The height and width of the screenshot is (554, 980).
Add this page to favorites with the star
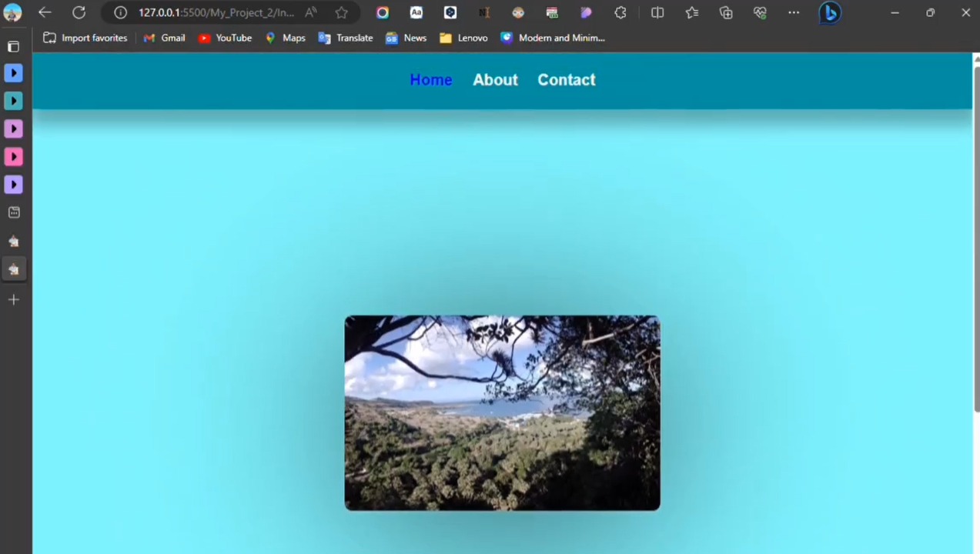[x=341, y=12]
